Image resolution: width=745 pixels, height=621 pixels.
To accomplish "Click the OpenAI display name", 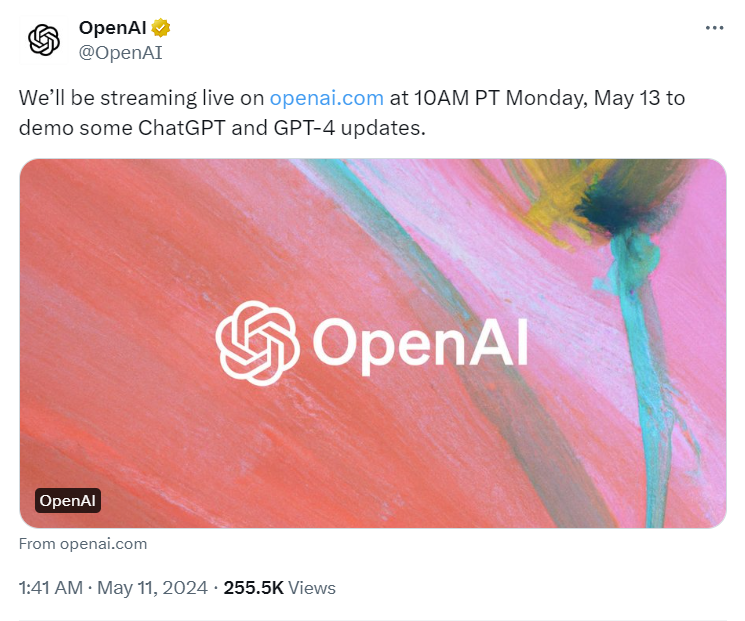I will tap(112, 28).
